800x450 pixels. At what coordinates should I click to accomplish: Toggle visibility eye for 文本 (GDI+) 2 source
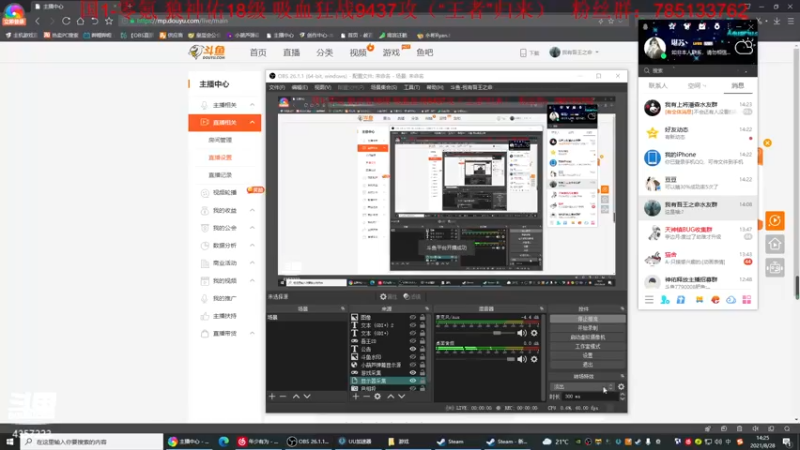(x=413, y=325)
